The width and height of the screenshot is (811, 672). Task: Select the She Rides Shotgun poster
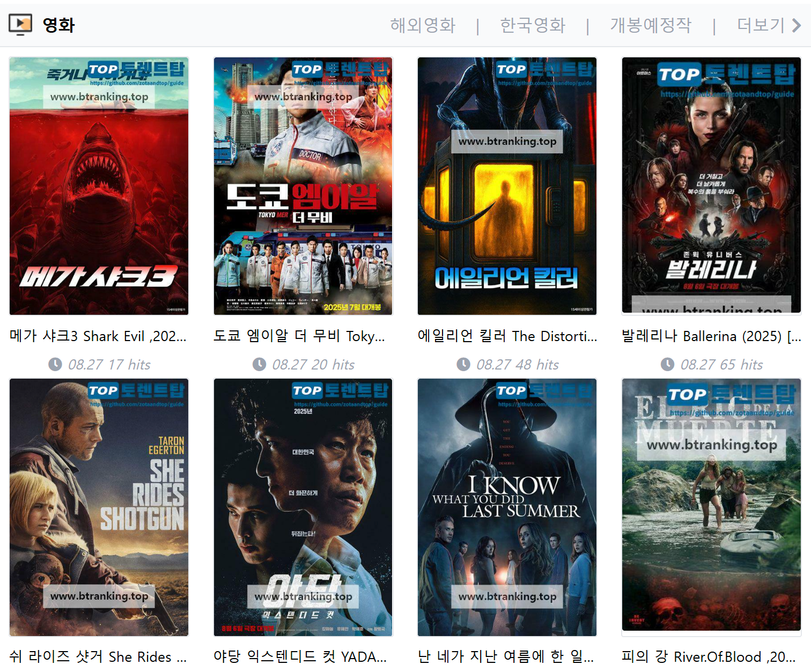[99, 507]
